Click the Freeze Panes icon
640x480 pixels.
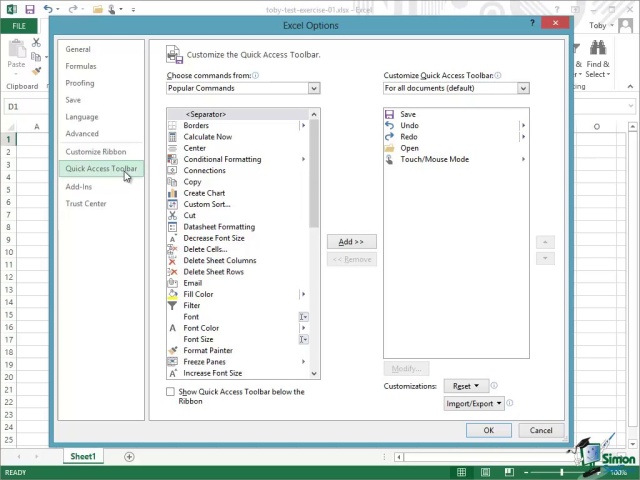(173, 362)
